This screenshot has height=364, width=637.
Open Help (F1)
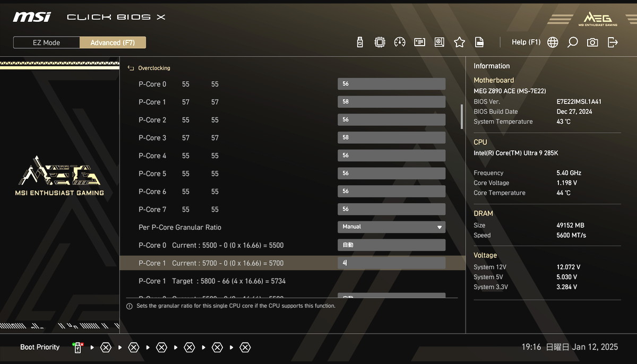pyautogui.click(x=526, y=42)
